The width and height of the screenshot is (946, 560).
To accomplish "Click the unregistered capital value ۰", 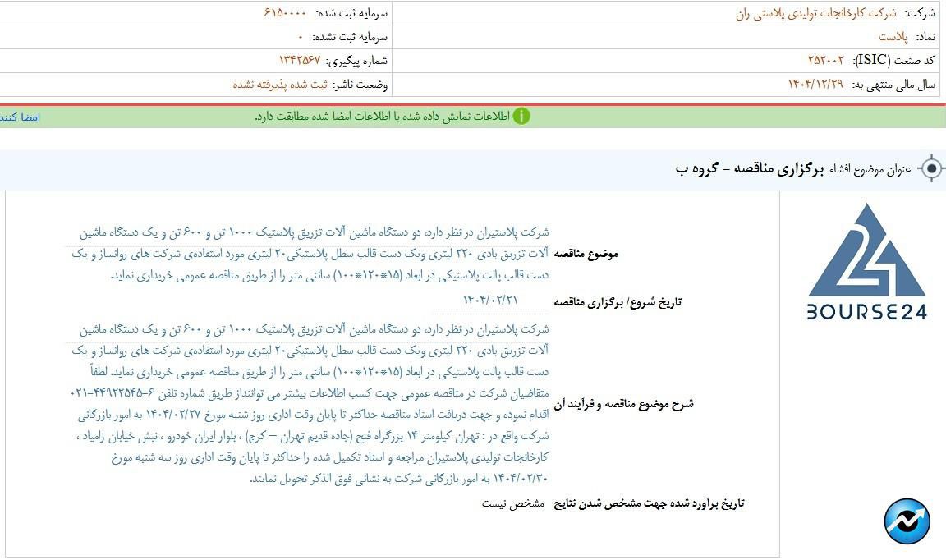I will pyautogui.click(x=301, y=38).
